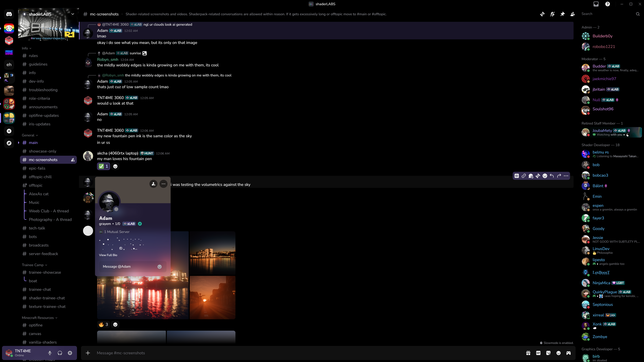The height and width of the screenshot is (362, 644).
Task: Send a gift with gift icon
Action: [528, 353]
